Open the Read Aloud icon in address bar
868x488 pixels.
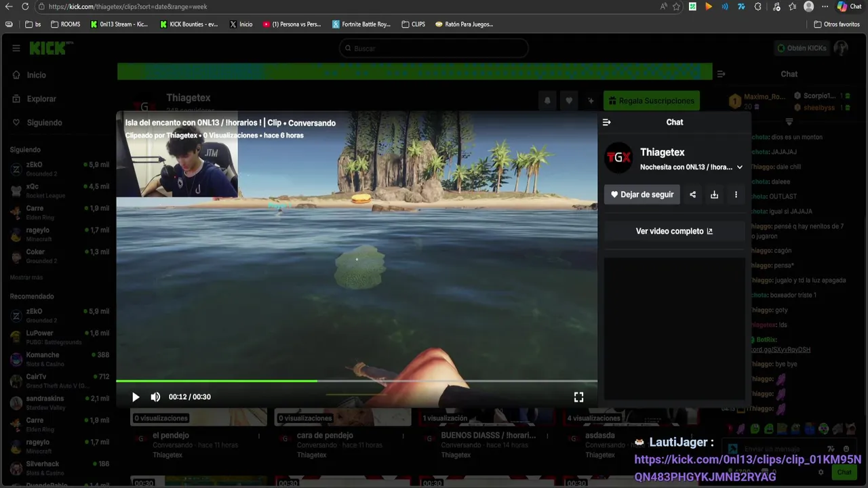click(x=663, y=7)
